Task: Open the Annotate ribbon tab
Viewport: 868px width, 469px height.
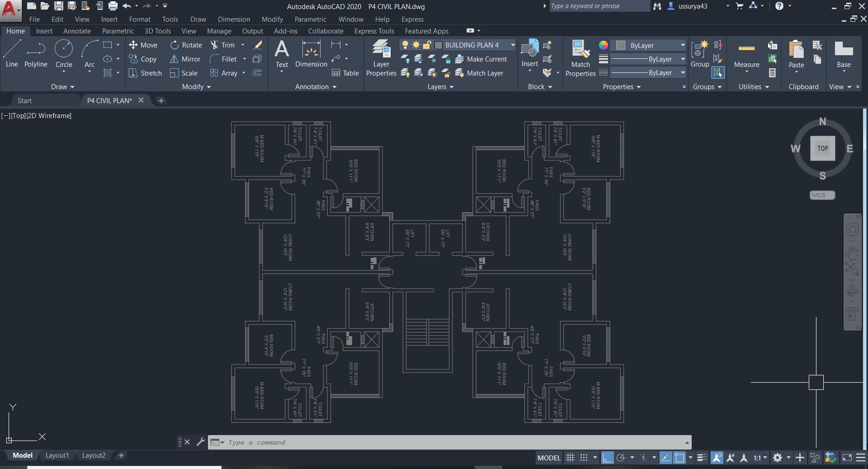Action: tap(77, 31)
